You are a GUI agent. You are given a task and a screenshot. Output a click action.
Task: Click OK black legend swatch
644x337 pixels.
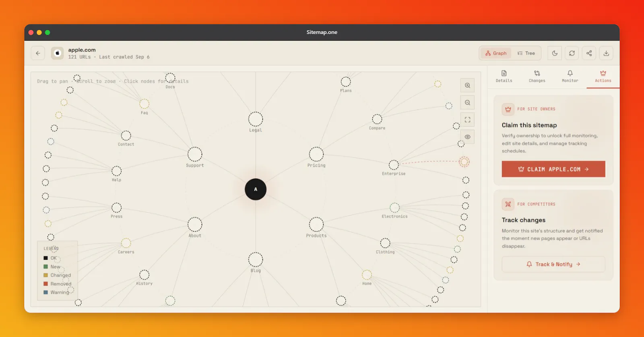[x=46, y=258]
